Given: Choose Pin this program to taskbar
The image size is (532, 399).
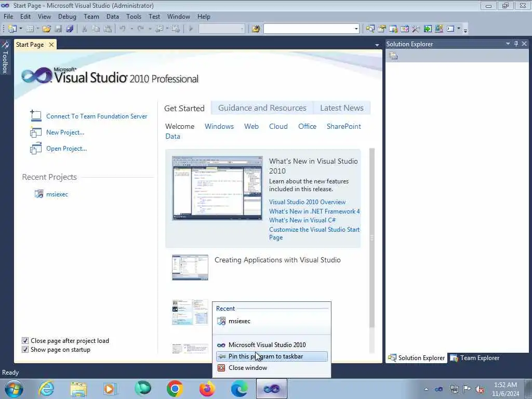Looking at the screenshot, I should pos(271,356).
